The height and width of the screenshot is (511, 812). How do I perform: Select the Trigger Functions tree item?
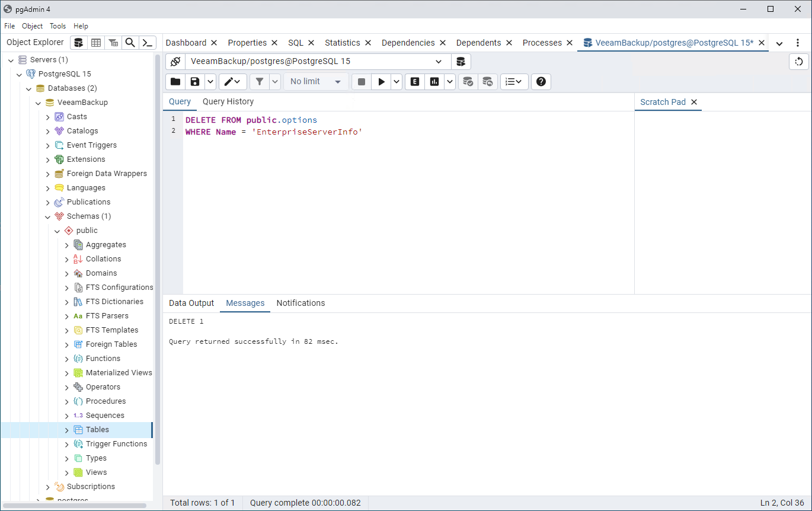[116, 444]
